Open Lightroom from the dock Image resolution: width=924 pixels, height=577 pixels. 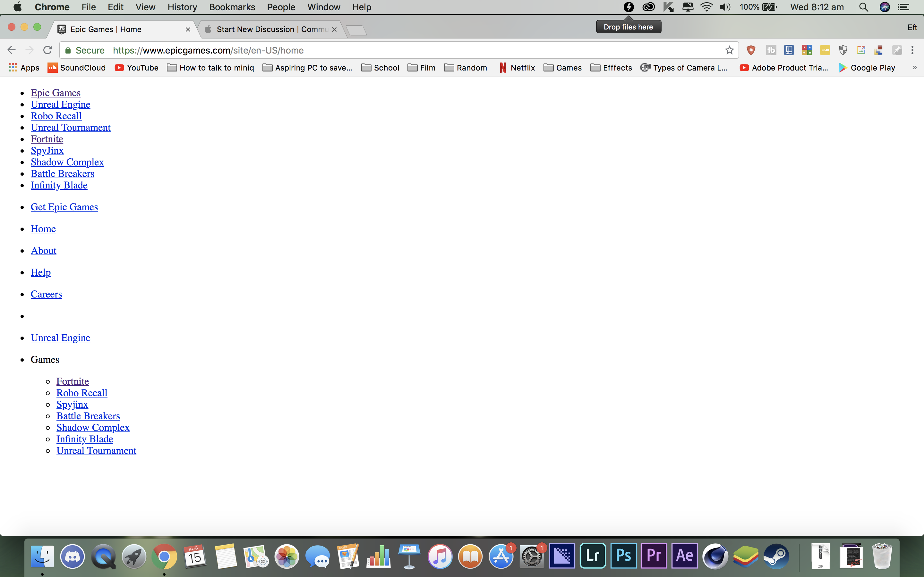click(x=593, y=556)
